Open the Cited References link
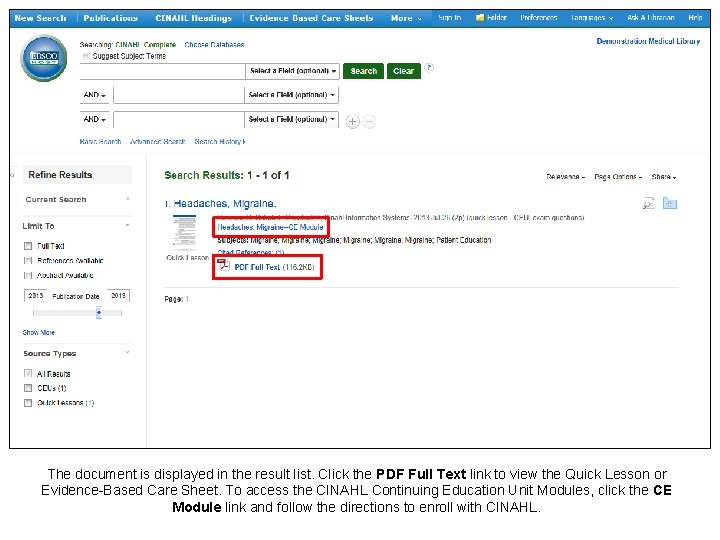 pos(251,253)
